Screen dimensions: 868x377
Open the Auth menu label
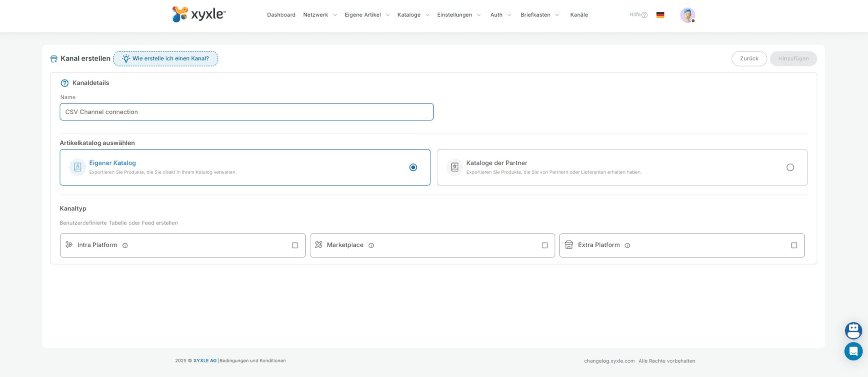pos(496,15)
